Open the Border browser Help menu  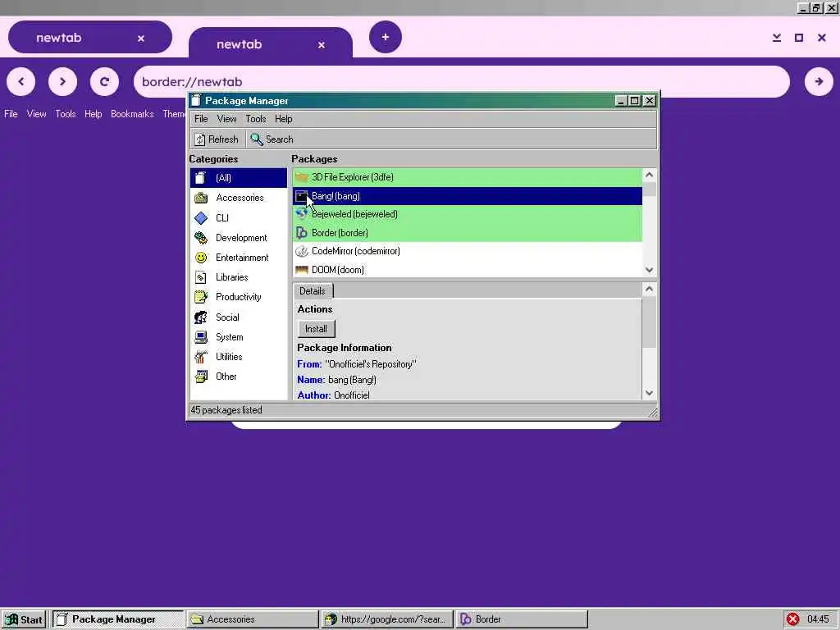tap(94, 114)
